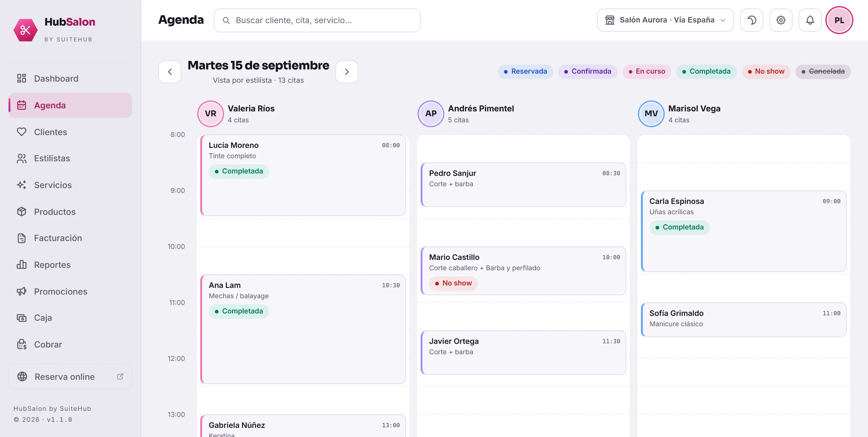Toggle the Confirmada status filter
The width and height of the screenshot is (868, 437).
coord(588,72)
